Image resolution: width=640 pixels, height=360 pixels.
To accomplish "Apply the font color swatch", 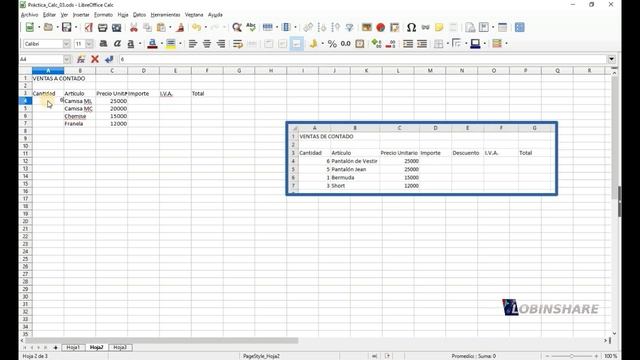I will [x=152, y=44].
